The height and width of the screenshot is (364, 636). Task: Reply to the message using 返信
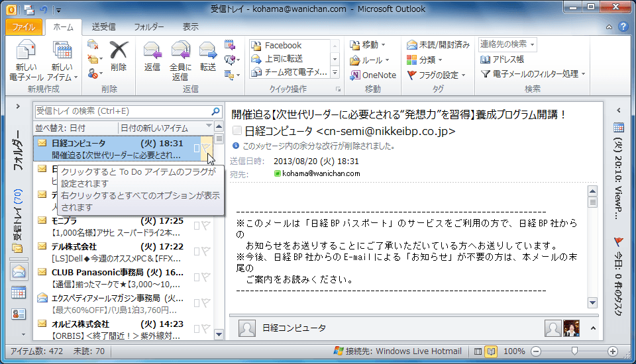point(152,57)
